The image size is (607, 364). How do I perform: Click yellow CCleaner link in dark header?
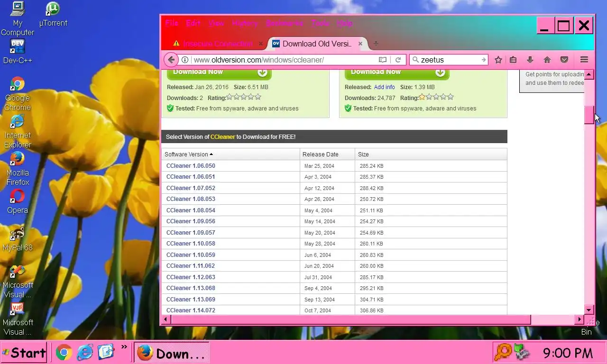pyautogui.click(x=223, y=137)
